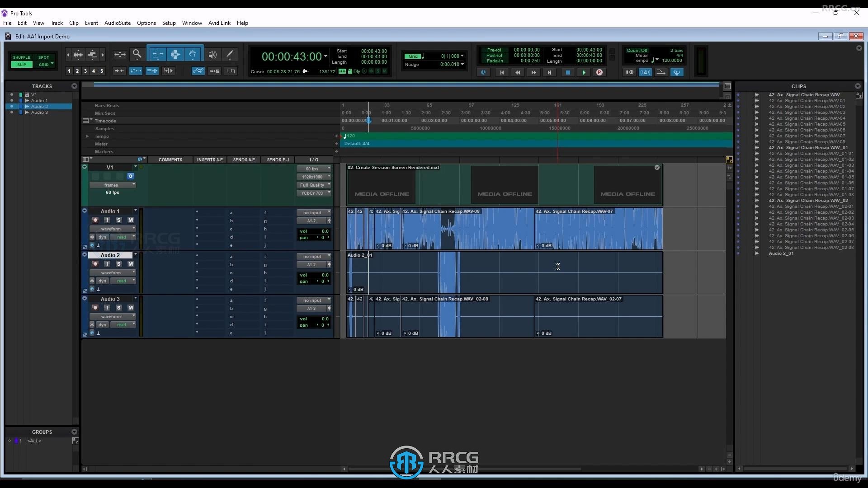This screenshot has width=868, height=488.
Task: Activate SLIP edit mode
Action: click(21, 65)
